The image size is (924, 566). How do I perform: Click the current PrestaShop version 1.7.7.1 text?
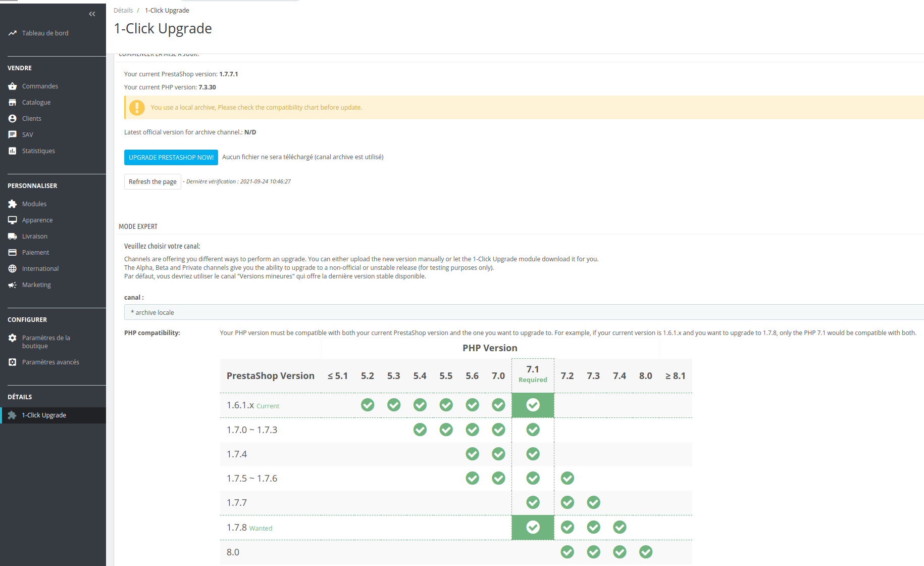click(229, 74)
